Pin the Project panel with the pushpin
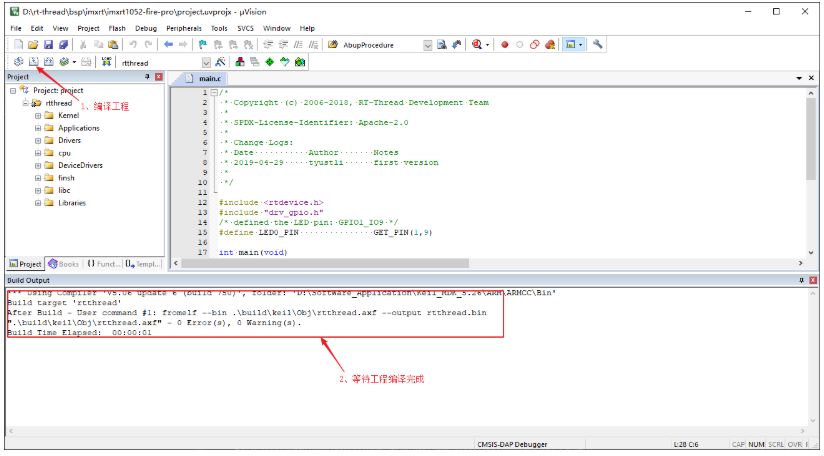The image size is (824, 456). 147,77
